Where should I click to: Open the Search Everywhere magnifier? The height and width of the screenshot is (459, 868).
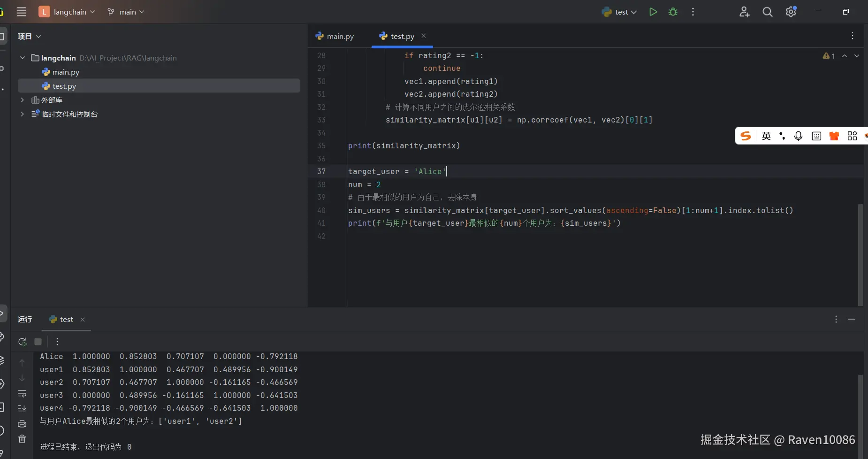[x=767, y=12]
